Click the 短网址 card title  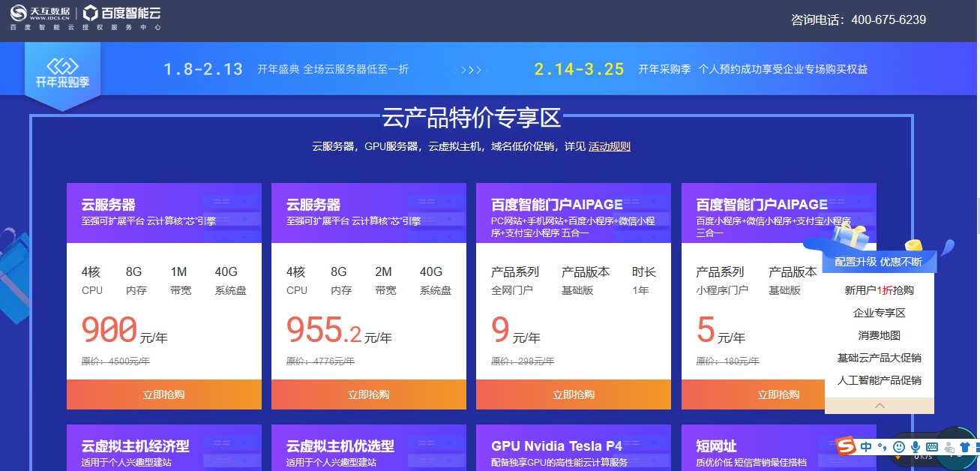717,446
